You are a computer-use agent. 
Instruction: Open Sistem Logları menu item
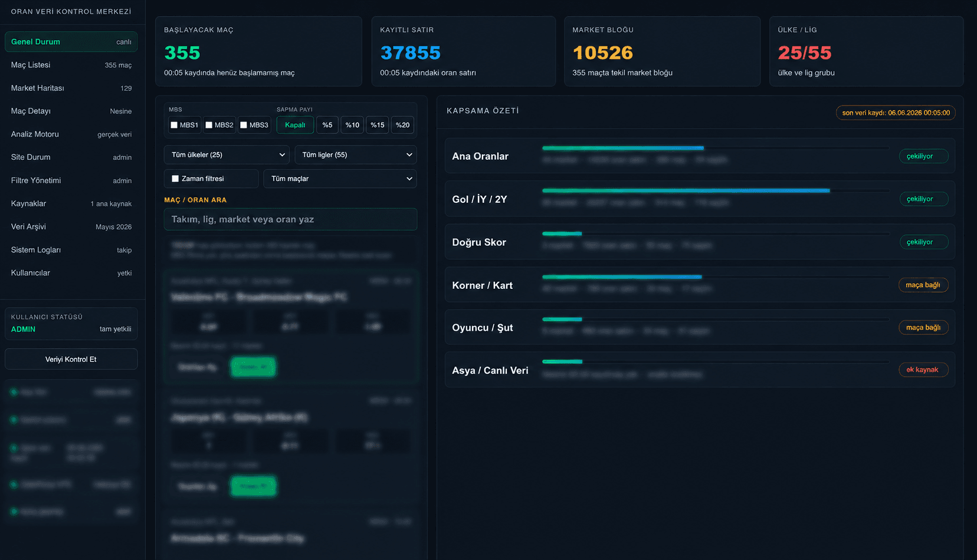click(71, 250)
